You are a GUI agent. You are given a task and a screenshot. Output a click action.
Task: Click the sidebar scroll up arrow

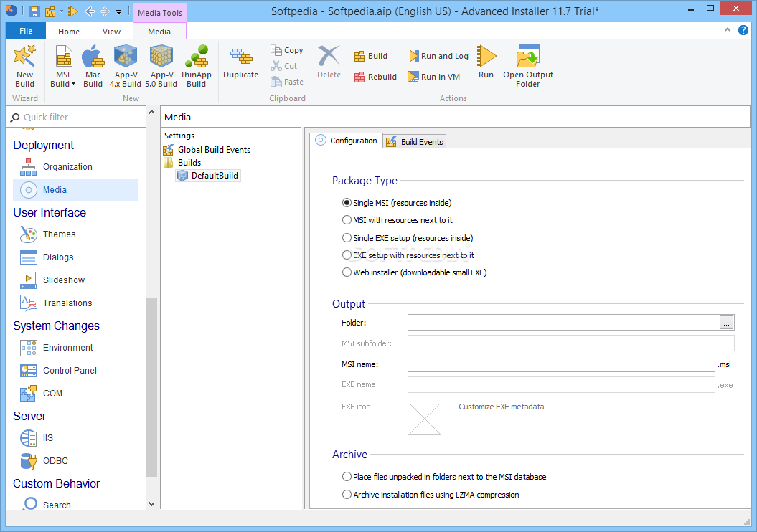(x=151, y=112)
